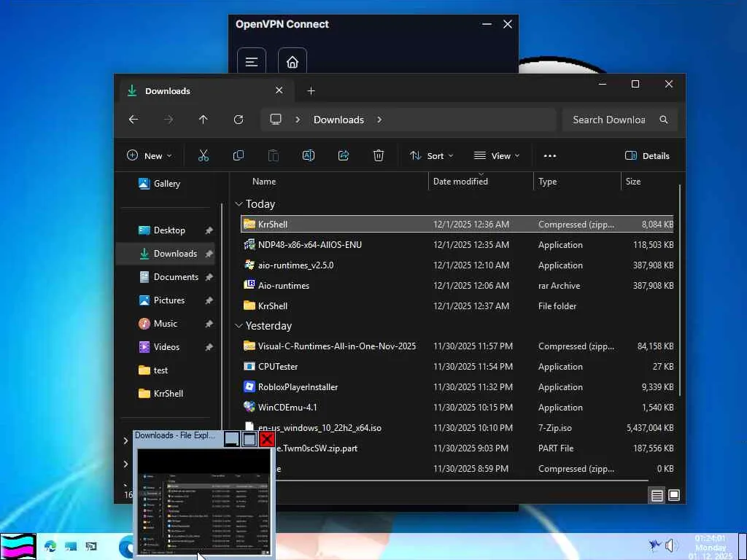Select the en-us_windows_10_22h2_x64.iso file

[457, 427]
